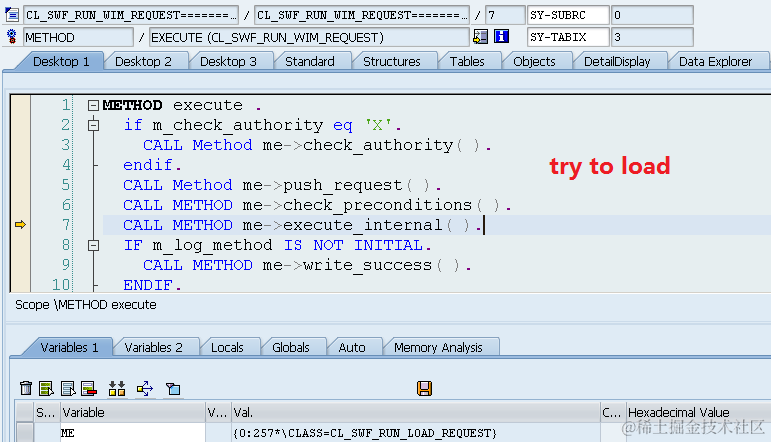Switch to the Desktop 3 tab
This screenshot has width=771, height=442.
[x=228, y=61]
